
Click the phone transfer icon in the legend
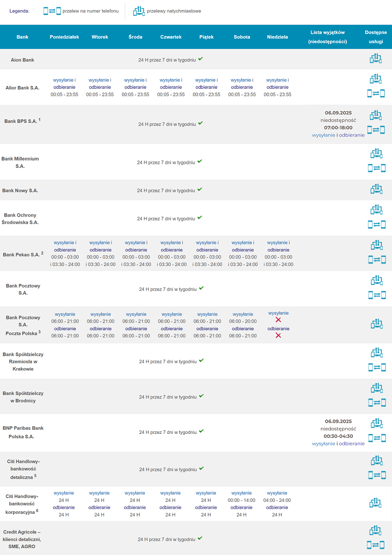tap(52, 11)
